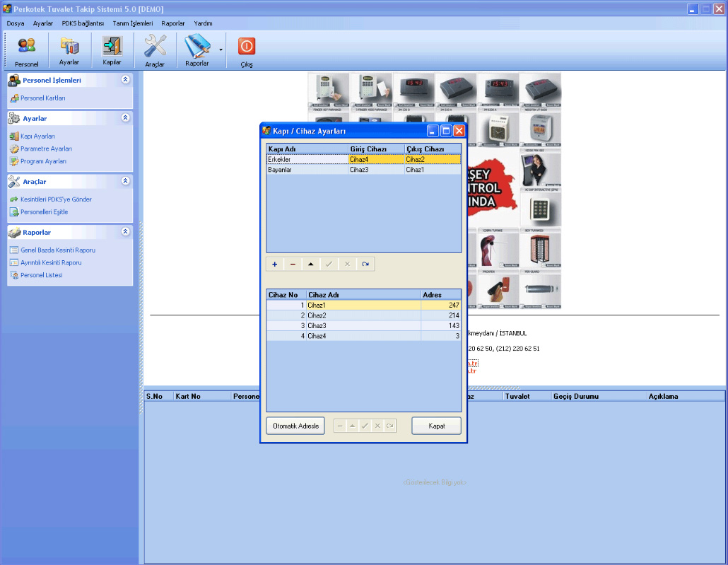Image resolution: width=728 pixels, height=565 pixels.
Task: Add a new door with the plus icon
Action: coord(275,264)
